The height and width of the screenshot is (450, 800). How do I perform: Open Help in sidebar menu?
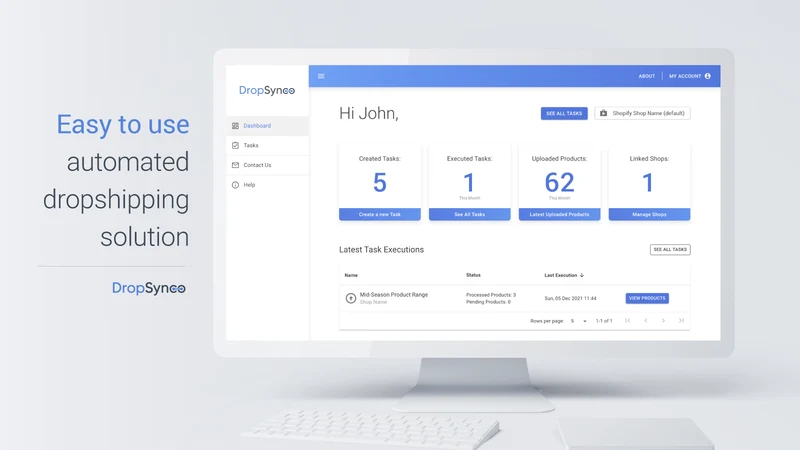click(267, 185)
